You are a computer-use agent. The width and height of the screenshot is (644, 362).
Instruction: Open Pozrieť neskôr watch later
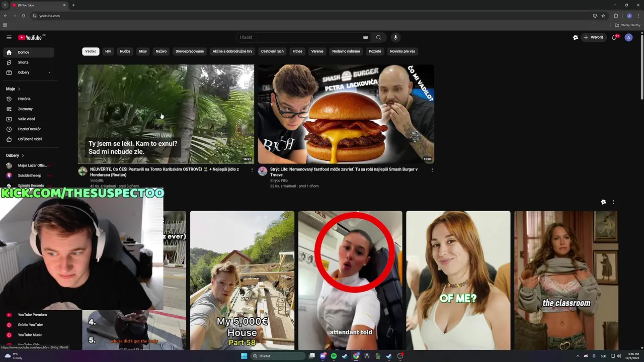(x=28, y=129)
